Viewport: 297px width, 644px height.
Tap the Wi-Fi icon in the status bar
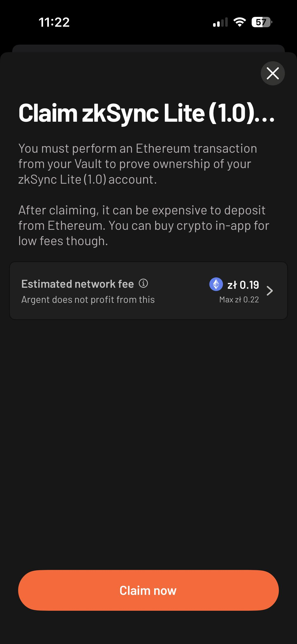tap(240, 22)
